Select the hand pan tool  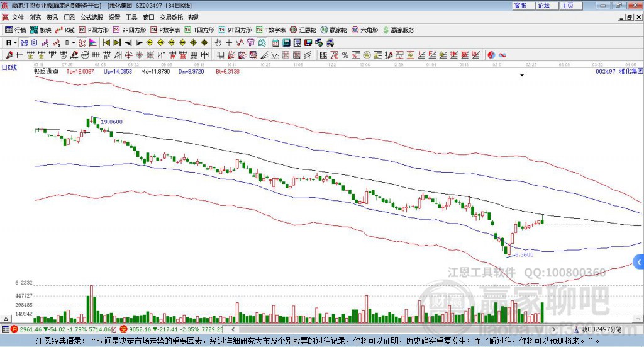point(218,43)
